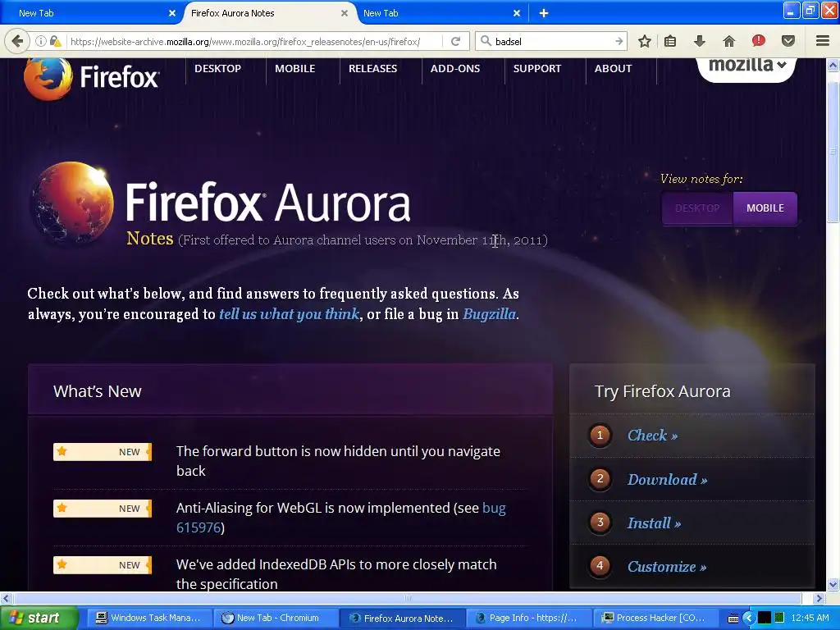This screenshot has height=630, width=840.
Task: Switch to the third New Tab
Action: tap(440, 13)
